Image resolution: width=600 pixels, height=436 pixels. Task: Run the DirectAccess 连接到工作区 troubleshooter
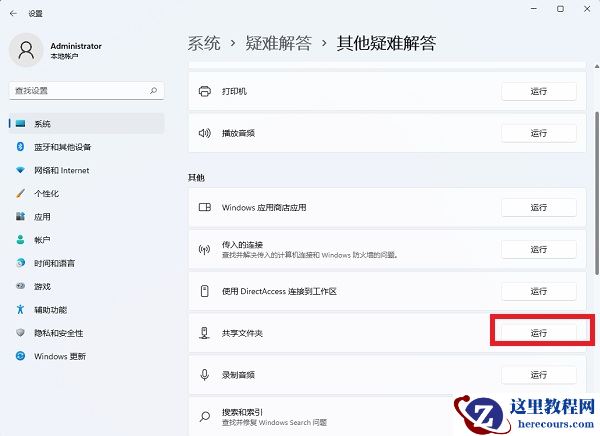(539, 291)
